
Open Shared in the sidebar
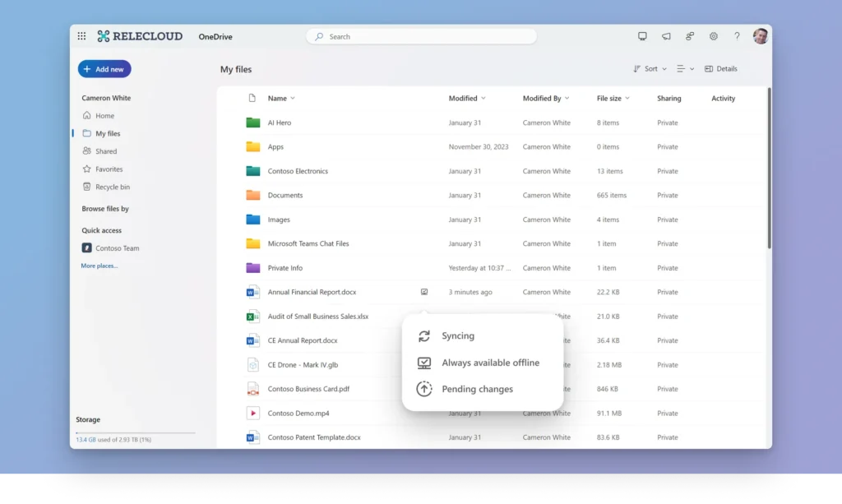[x=106, y=151]
